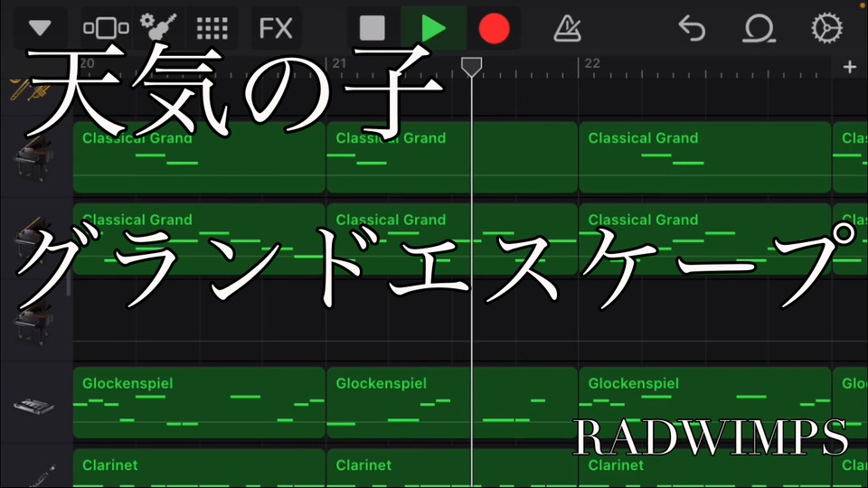Select the Glockenspiel region at bar 21
Screen dimensions: 868x488
[x=452, y=403]
